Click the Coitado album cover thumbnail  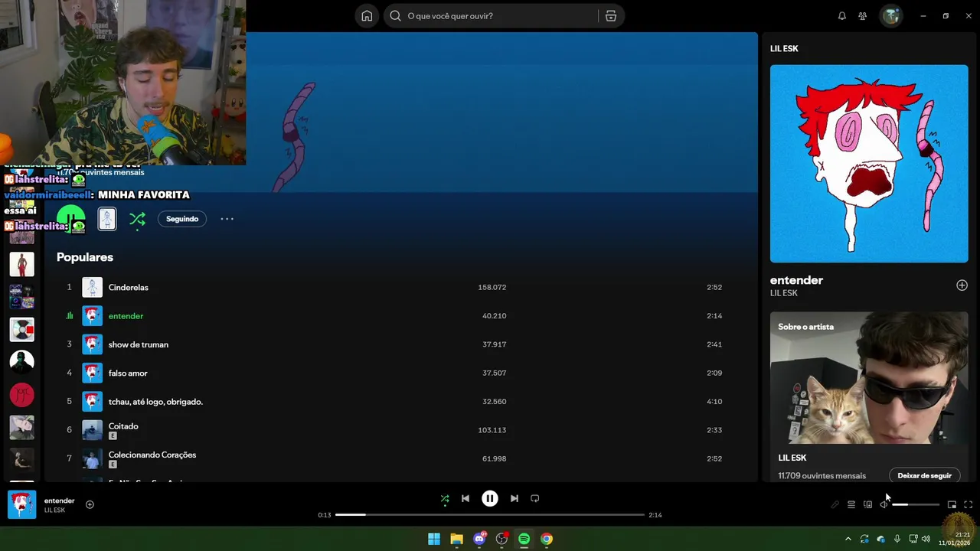coord(92,430)
